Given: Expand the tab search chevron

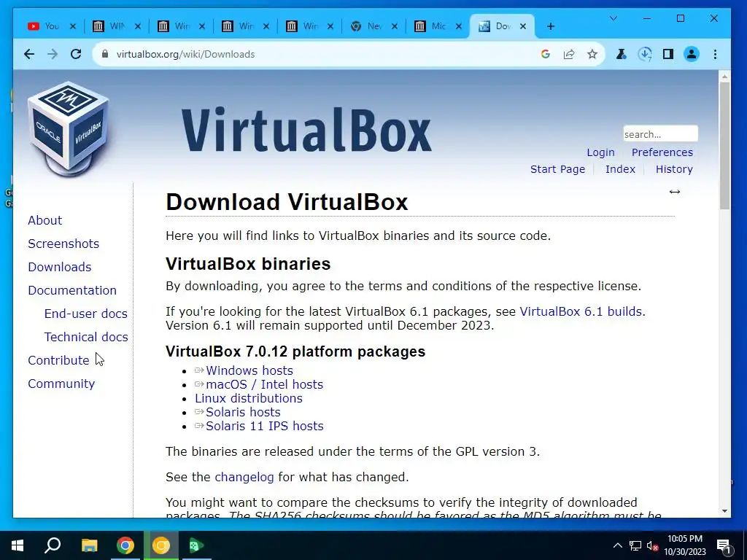Looking at the screenshot, I should [614, 18].
